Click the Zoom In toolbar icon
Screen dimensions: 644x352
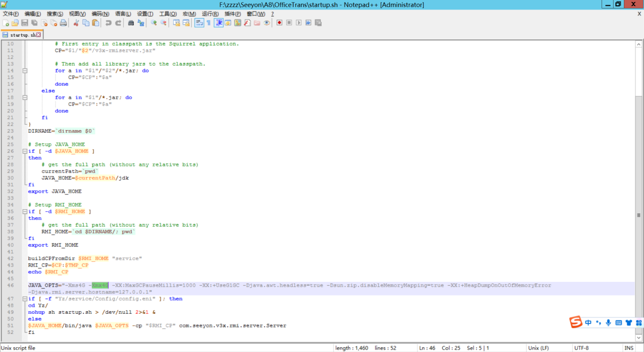[x=153, y=23]
